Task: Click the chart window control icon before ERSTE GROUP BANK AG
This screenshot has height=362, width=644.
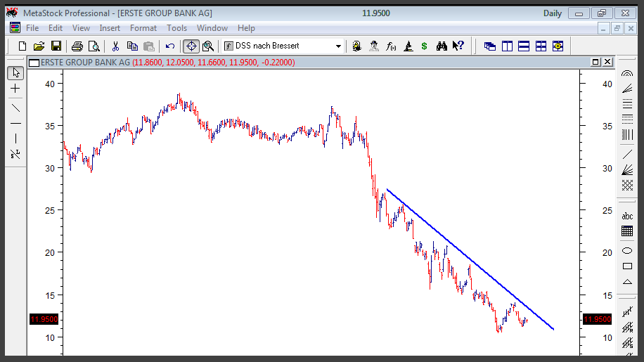Action: pyautogui.click(x=34, y=63)
